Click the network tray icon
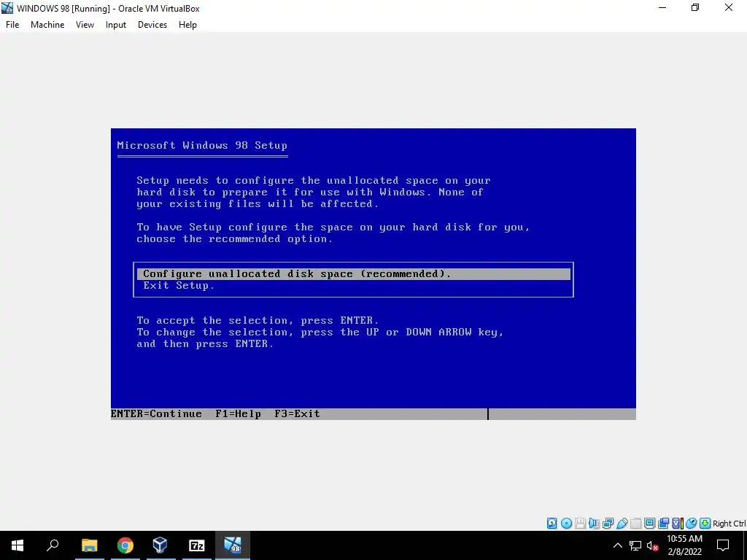Screen dimensions: 747x560 (635, 545)
